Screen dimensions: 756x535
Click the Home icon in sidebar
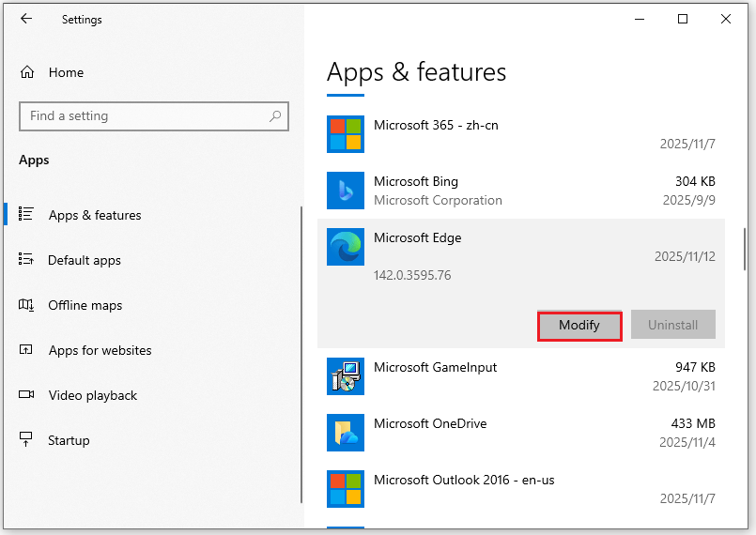[x=27, y=72]
